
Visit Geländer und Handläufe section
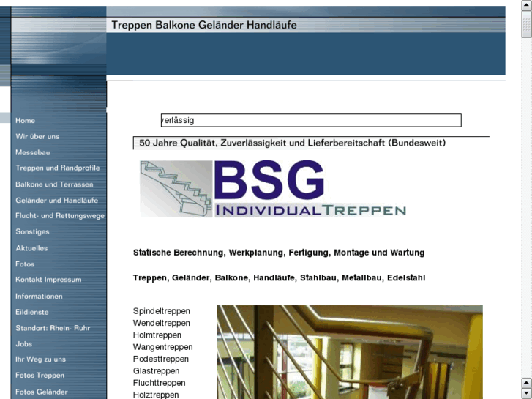coord(56,201)
